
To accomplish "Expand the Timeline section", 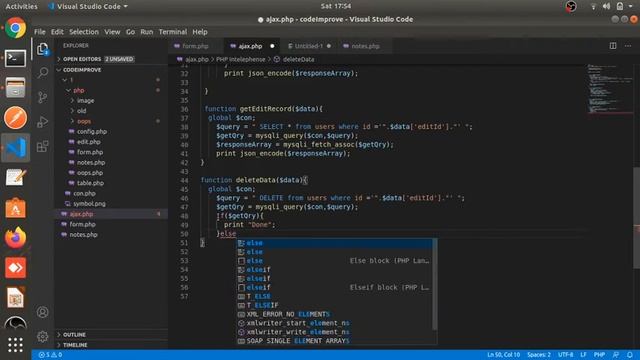I will (75, 345).
